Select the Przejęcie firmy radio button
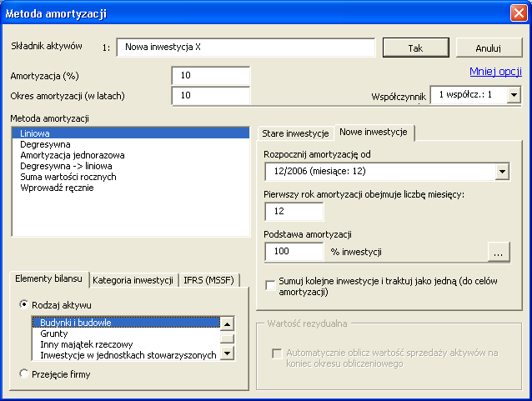The image size is (532, 401). click(x=23, y=373)
